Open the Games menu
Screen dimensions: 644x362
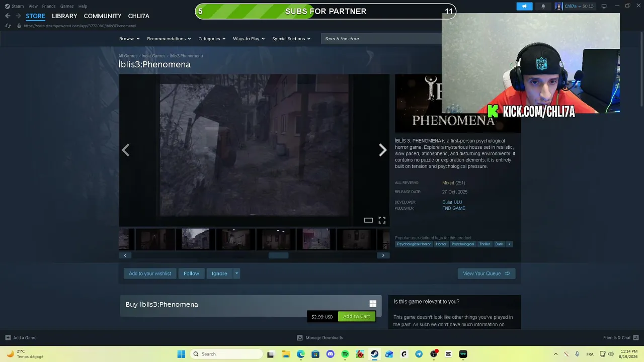click(x=67, y=6)
